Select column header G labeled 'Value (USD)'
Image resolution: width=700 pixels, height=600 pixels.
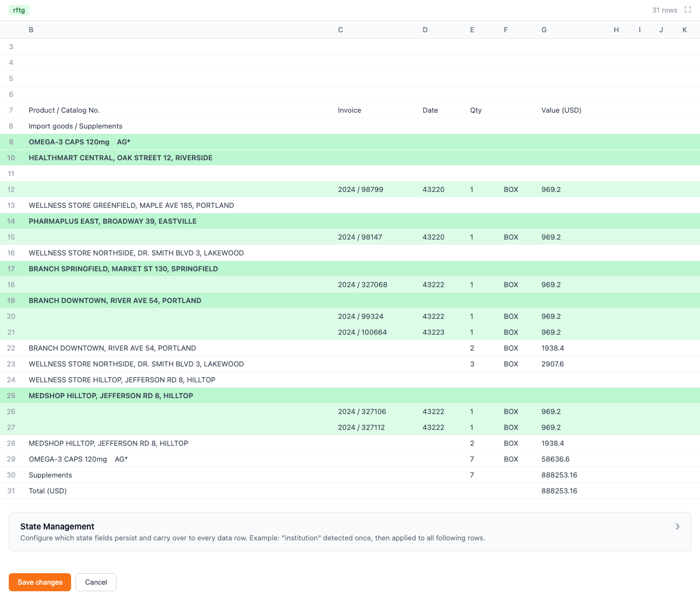tap(544, 30)
